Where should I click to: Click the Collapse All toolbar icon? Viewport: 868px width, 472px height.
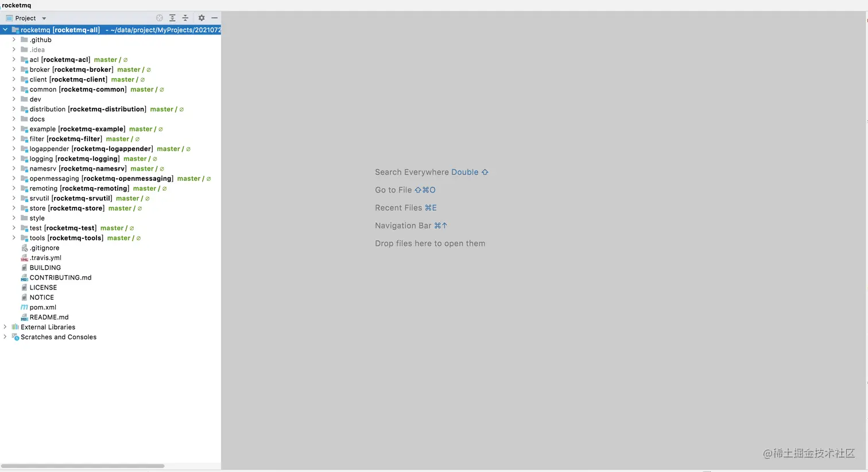point(185,18)
